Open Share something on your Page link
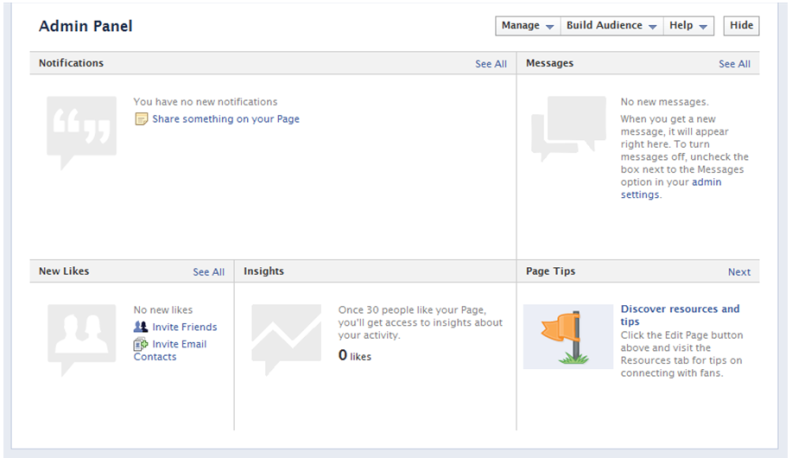The height and width of the screenshot is (458, 792). coord(226,119)
